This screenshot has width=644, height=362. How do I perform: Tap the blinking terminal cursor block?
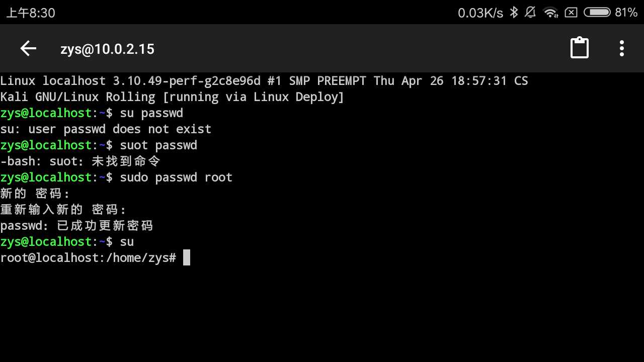click(x=187, y=257)
